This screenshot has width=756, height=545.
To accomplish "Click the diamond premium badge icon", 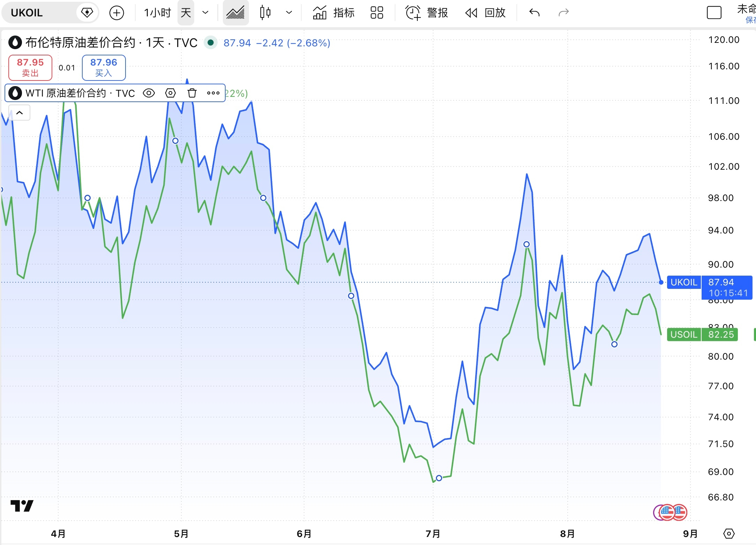I will point(87,13).
